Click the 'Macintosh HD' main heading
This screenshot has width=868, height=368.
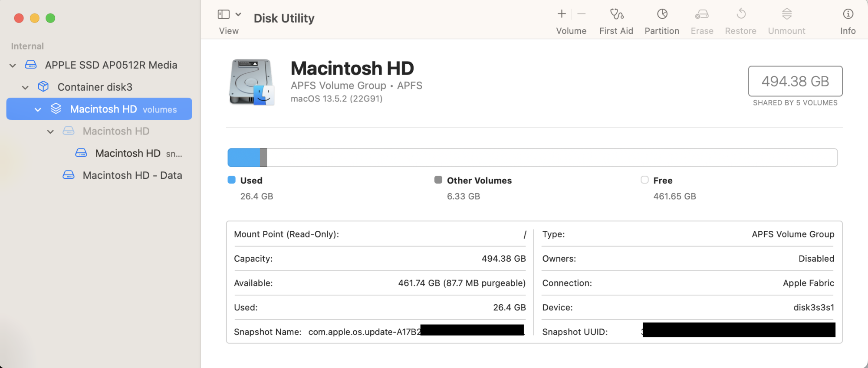click(352, 68)
